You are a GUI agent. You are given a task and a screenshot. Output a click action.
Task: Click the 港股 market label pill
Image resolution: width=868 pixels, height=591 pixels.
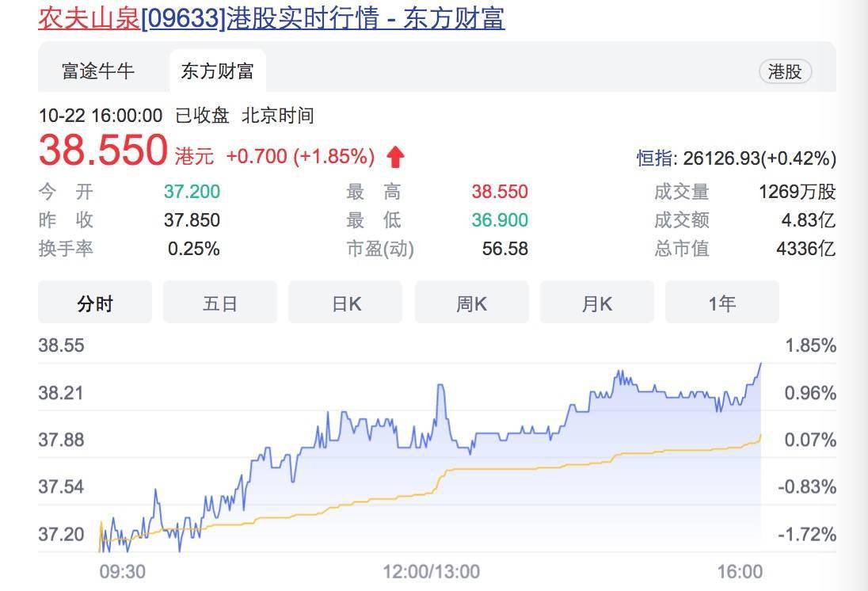[x=786, y=71]
